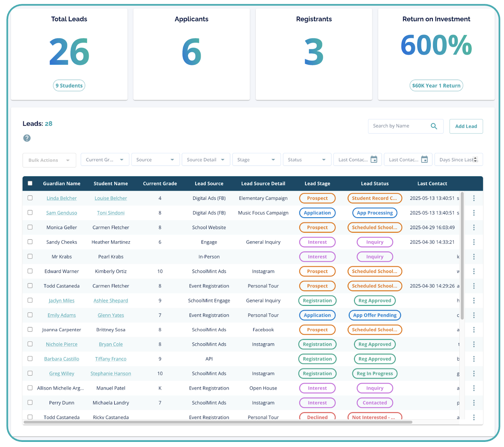Click the help question mark icon

click(27, 138)
